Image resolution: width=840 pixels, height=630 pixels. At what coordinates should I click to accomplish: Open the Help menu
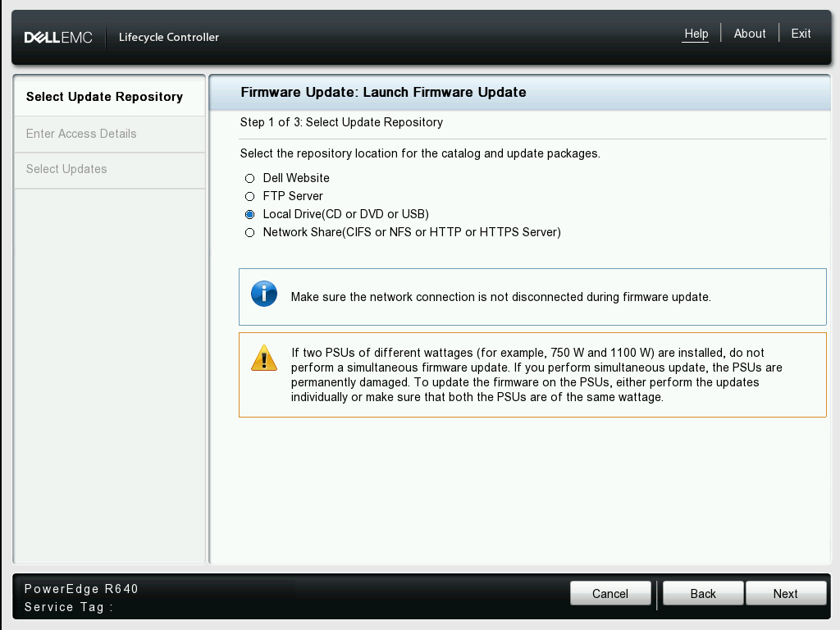coord(696,34)
